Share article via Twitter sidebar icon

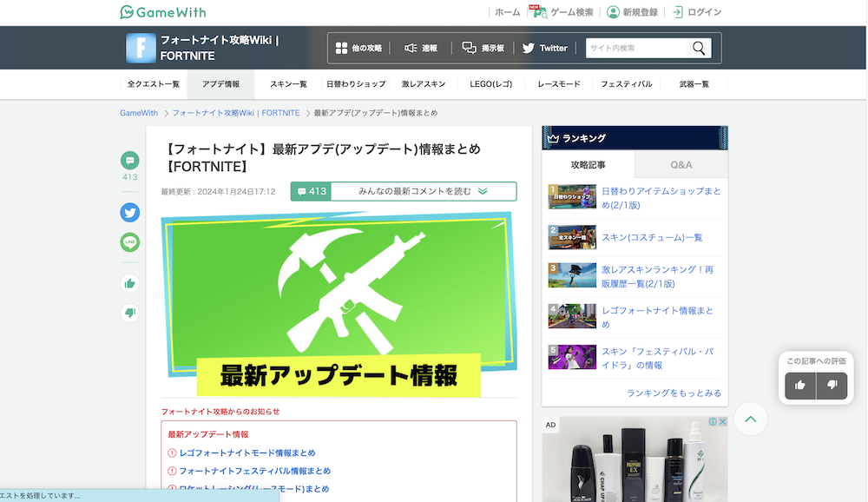click(130, 213)
